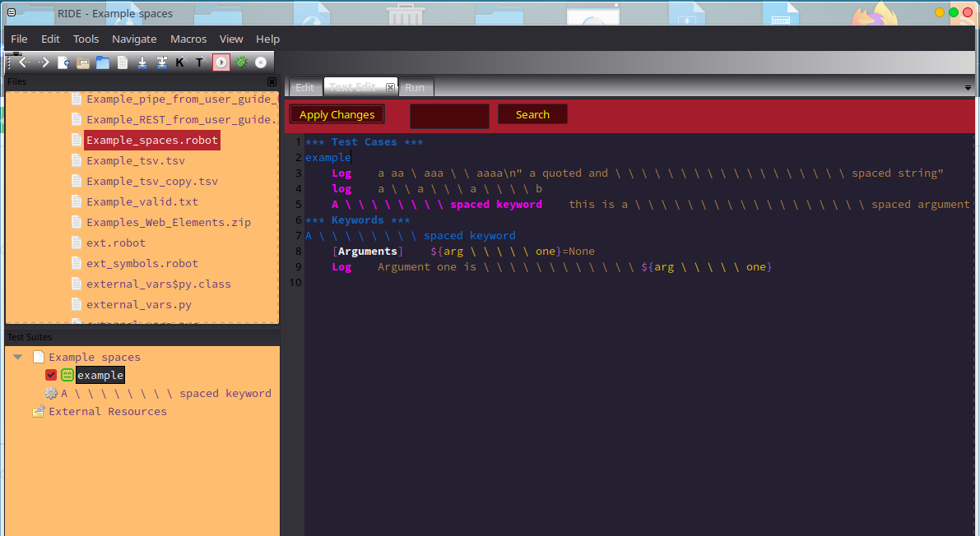Click the Search button
Image resolution: width=980 pixels, height=536 pixels.
click(x=532, y=114)
